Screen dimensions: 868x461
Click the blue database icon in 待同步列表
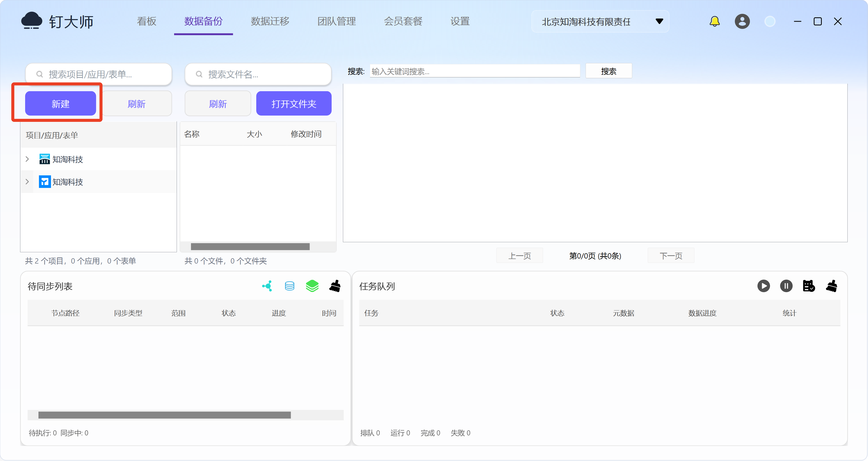pos(289,286)
